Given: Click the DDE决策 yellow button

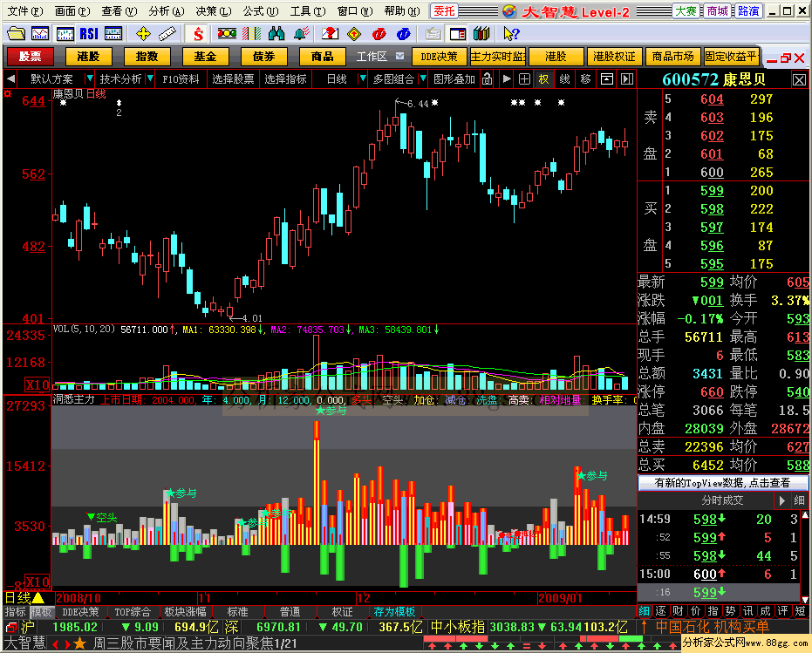Looking at the screenshot, I should [440, 56].
